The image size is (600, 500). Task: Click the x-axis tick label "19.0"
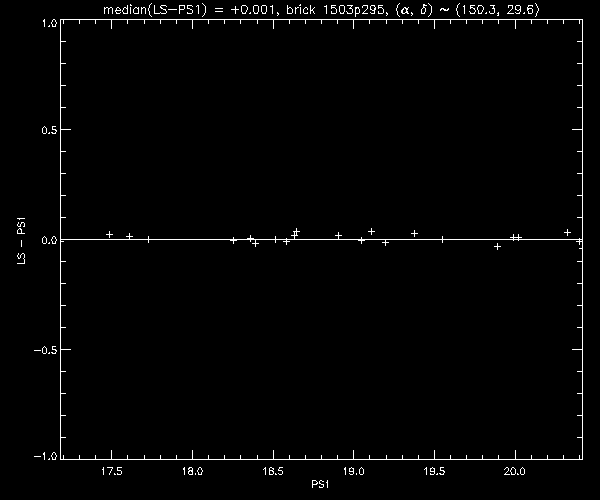click(354, 471)
